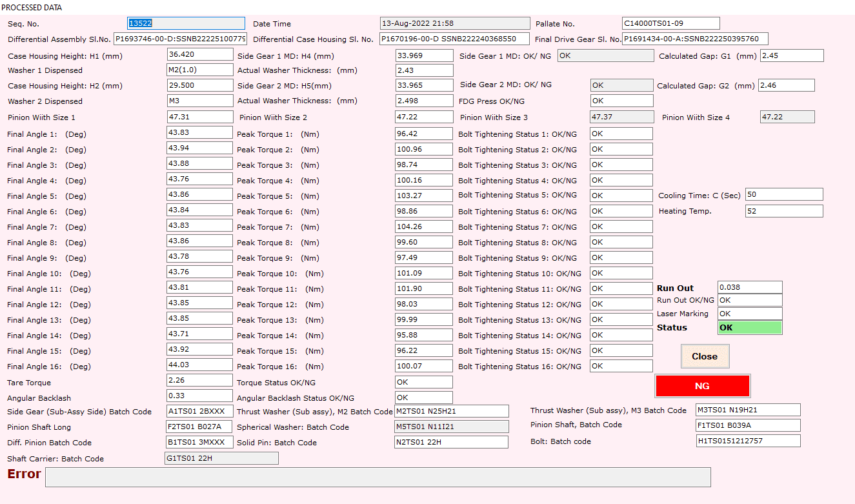Click the Peak Torque 1 field showing 96.42
Image resolution: width=855 pixels, height=504 pixels.
pos(424,134)
